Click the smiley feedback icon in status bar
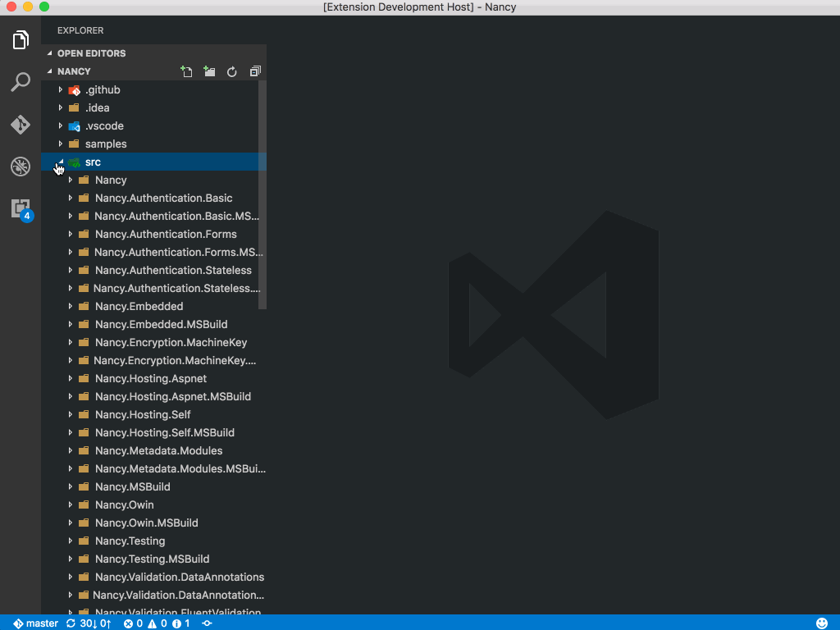 (822, 623)
